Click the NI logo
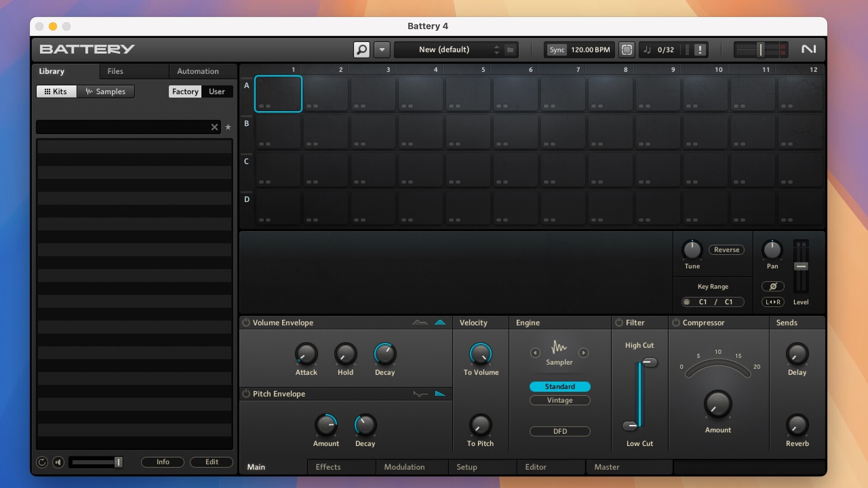The height and width of the screenshot is (488, 868). click(809, 49)
